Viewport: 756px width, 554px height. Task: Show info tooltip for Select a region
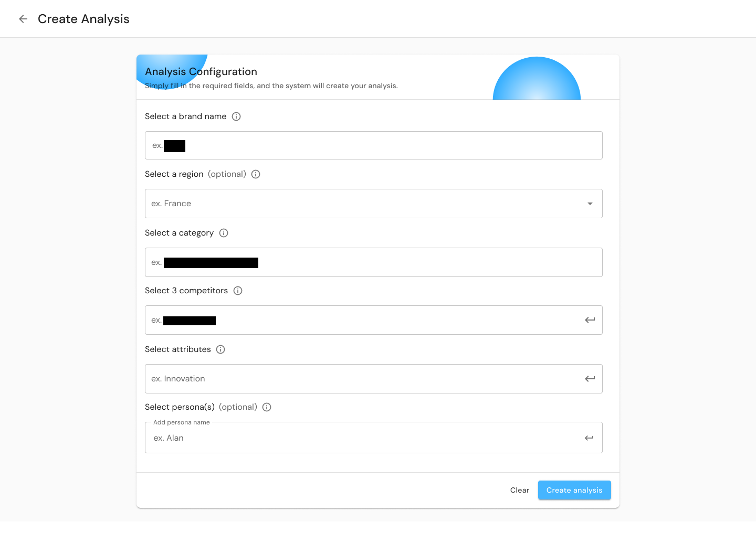256,174
